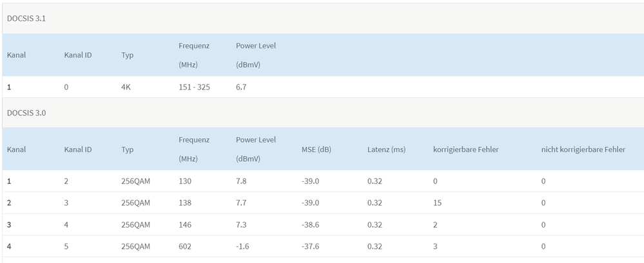Select the 146 MHz frequency cell
644x263 pixels.
click(x=185, y=225)
